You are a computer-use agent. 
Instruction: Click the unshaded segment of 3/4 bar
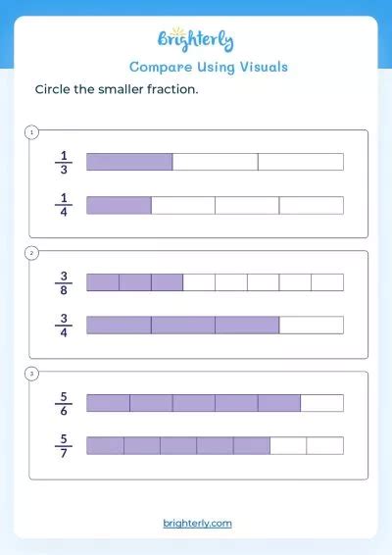pos(311,325)
